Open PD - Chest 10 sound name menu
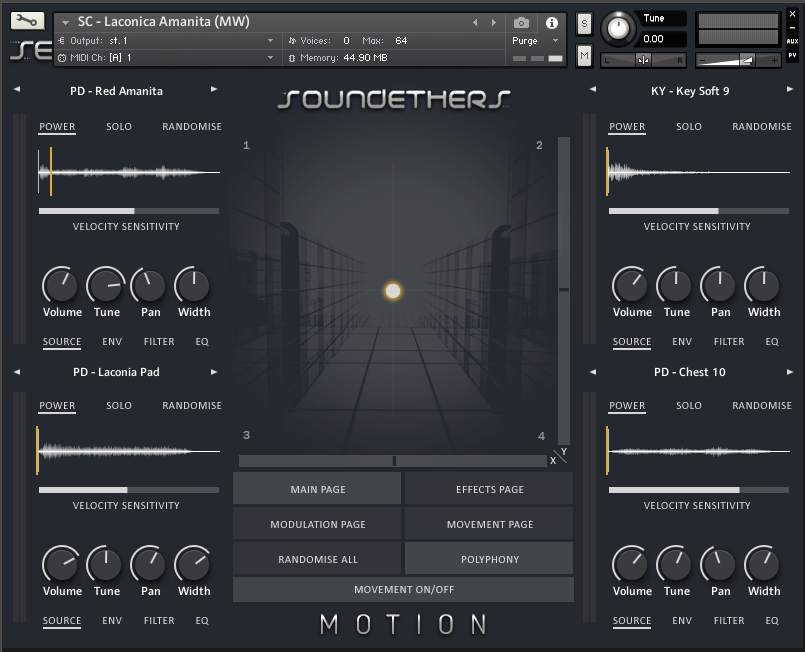 [689, 372]
